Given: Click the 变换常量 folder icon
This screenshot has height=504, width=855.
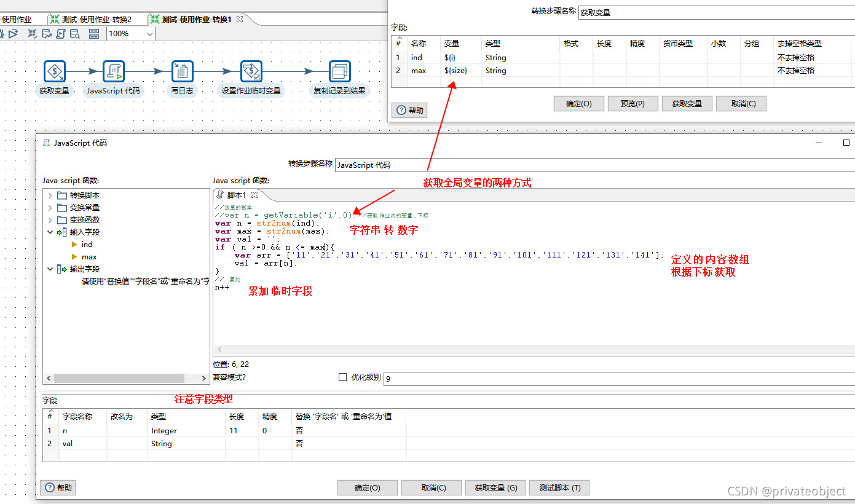Looking at the screenshot, I should (x=62, y=207).
